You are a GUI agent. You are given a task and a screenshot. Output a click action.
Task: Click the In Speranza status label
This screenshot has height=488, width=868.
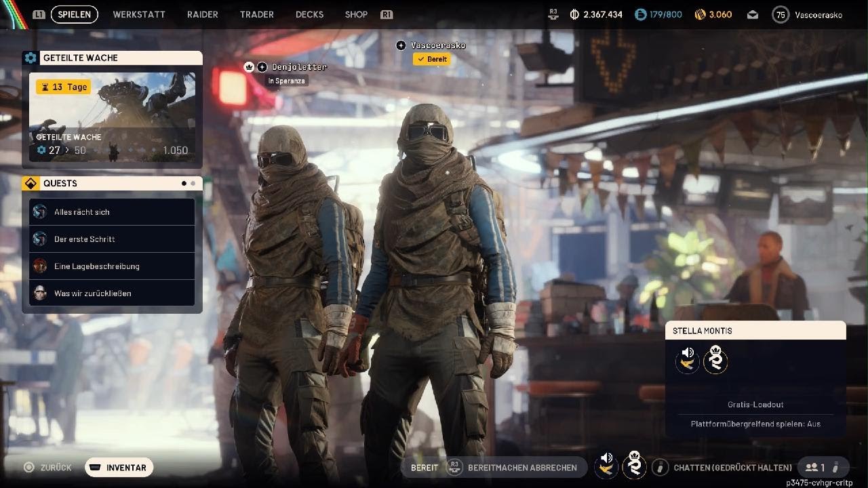coord(287,81)
